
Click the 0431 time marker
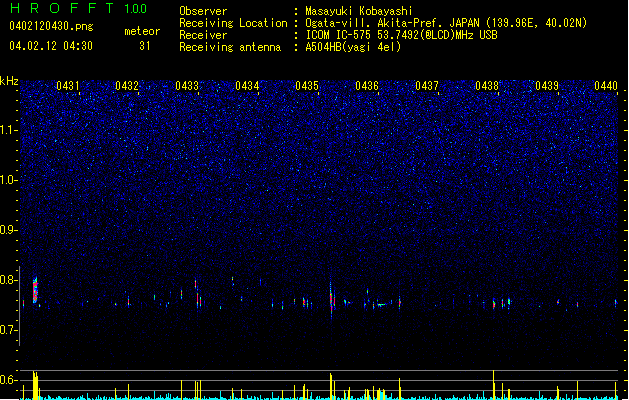point(68,86)
